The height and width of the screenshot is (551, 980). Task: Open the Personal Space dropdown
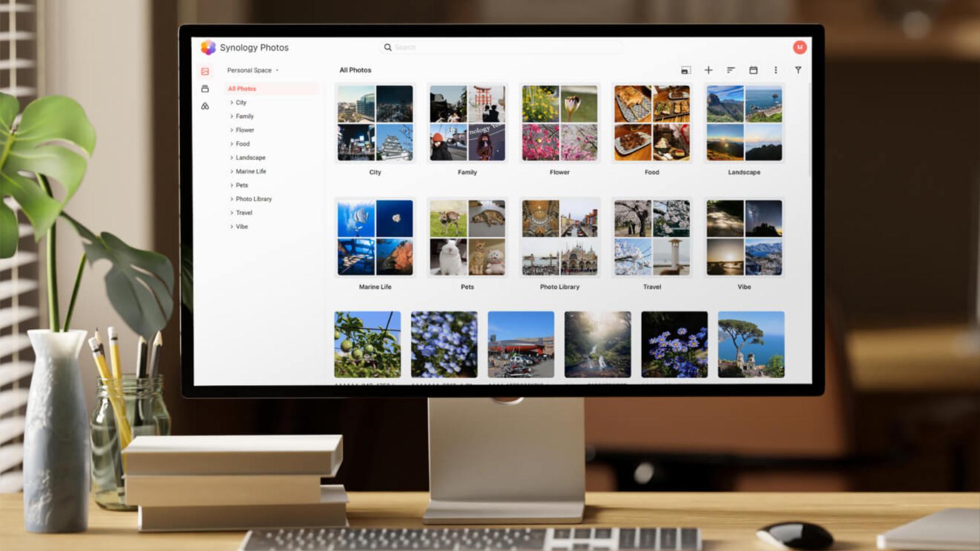pos(251,70)
